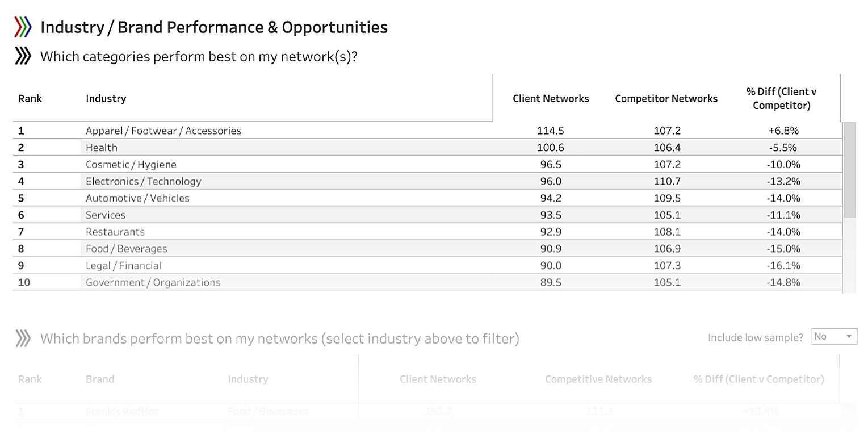
Task: Click the Rank column header in the industry table
Action: click(30, 98)
